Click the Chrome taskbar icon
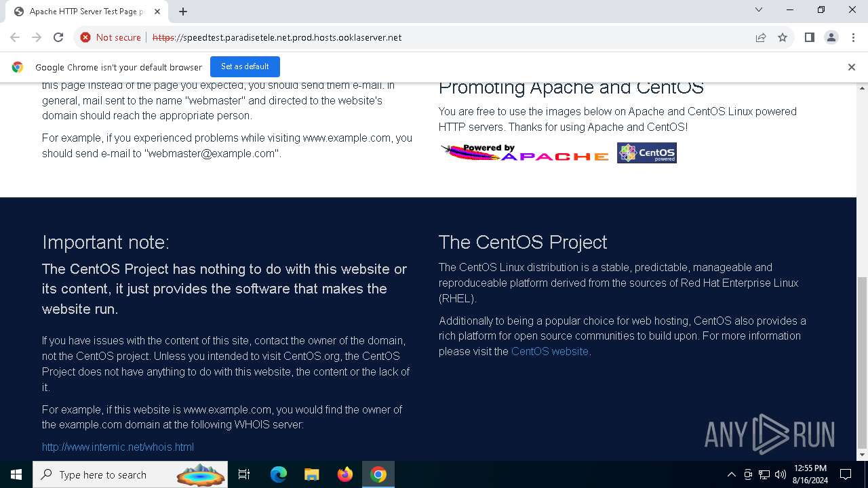 tap(378, 474)
